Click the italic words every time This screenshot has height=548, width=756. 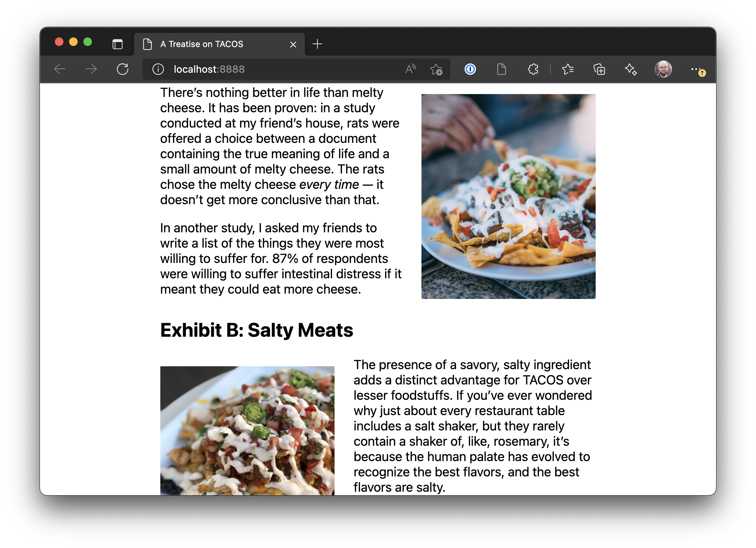[x=329, y=185]
